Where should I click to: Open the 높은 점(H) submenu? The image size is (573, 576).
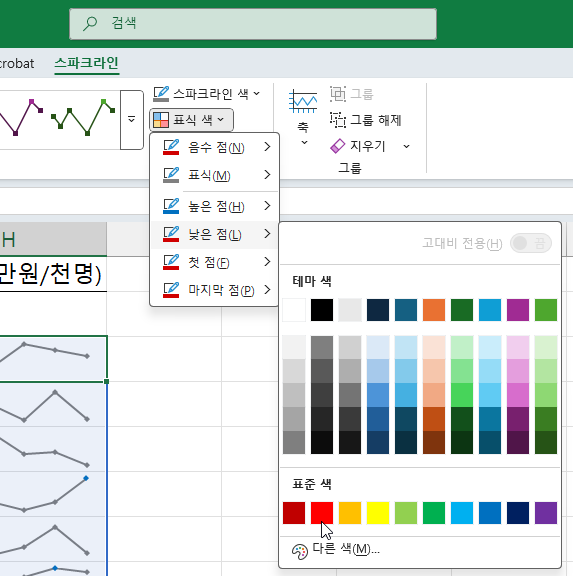(215, 206)
